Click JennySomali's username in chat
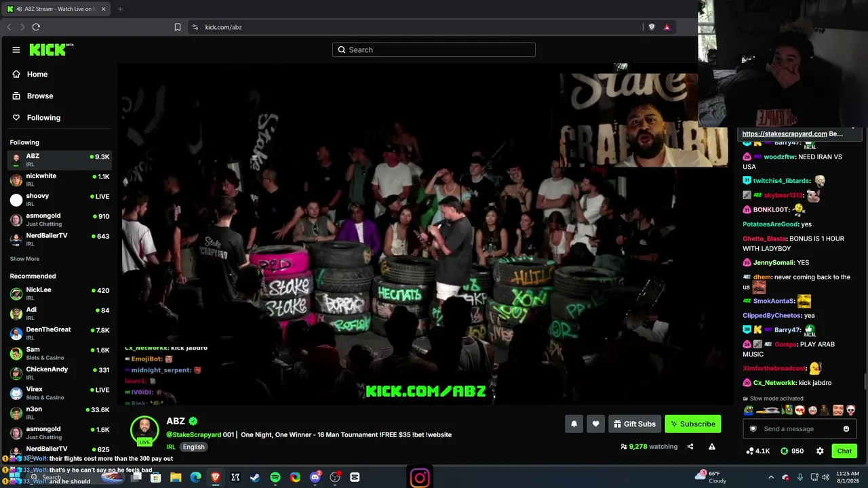The image size is (868, 488). 772,262
